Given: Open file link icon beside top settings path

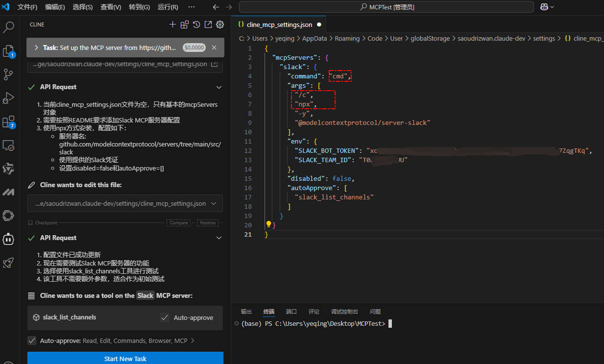Looking at the screenshot, I should pos(214,64).
